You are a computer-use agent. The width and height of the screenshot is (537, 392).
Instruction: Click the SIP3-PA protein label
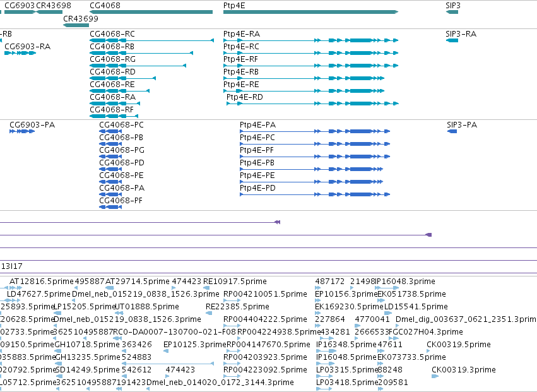(x=462, y=125)
